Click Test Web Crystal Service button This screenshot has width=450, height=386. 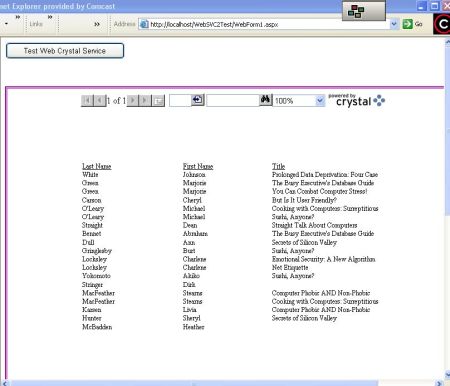coord(65,51)
